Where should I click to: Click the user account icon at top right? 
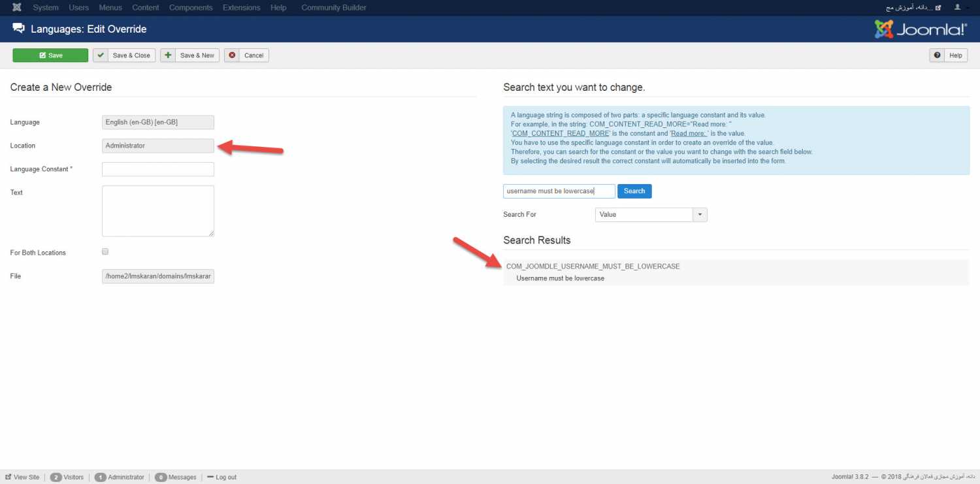(x=958, y=8)
